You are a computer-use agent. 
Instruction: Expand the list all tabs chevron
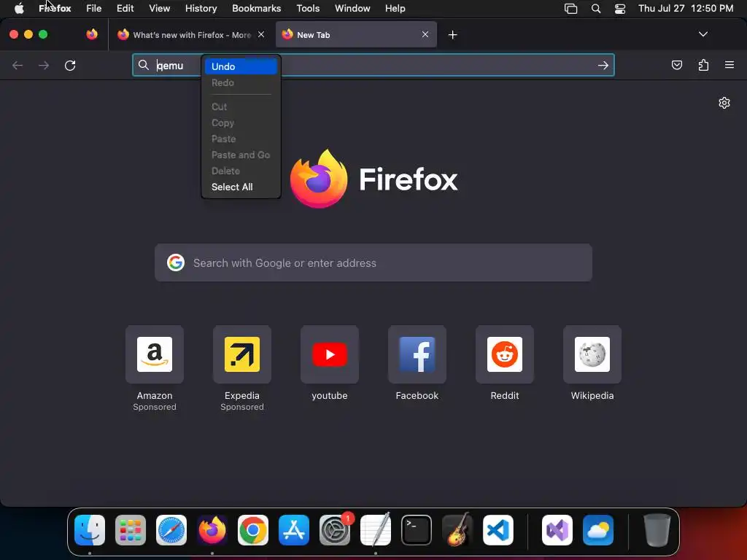click(703, 34)
